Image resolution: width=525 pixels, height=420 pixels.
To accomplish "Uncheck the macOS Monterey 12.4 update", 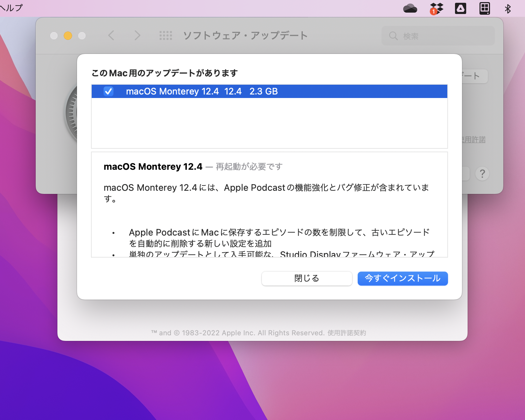I will [108, 91].
